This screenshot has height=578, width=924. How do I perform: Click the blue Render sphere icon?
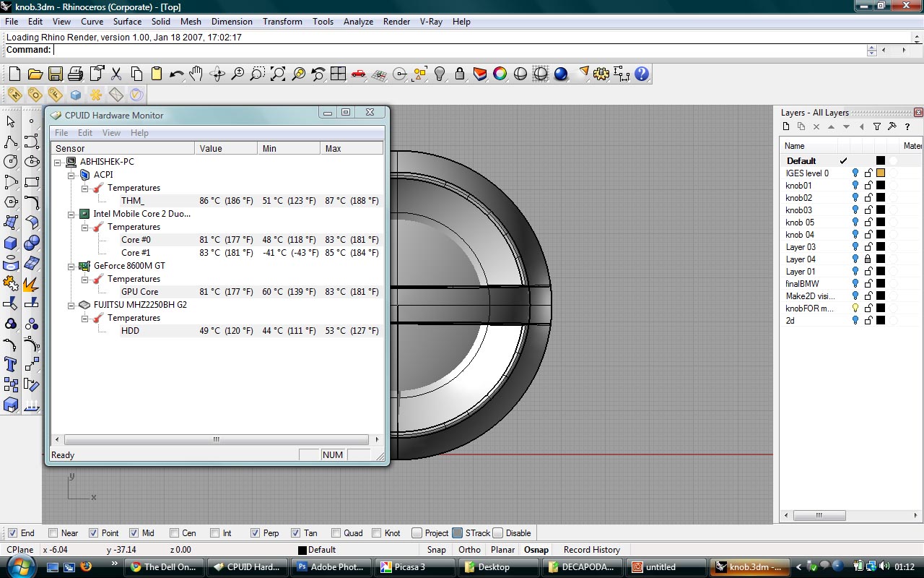561,74
